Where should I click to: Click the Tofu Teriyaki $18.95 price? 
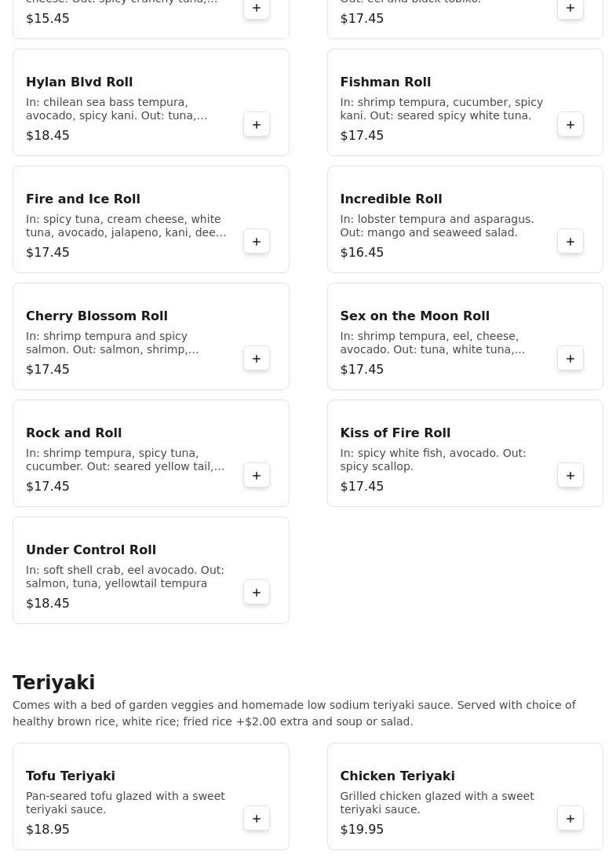pos(48,830)
